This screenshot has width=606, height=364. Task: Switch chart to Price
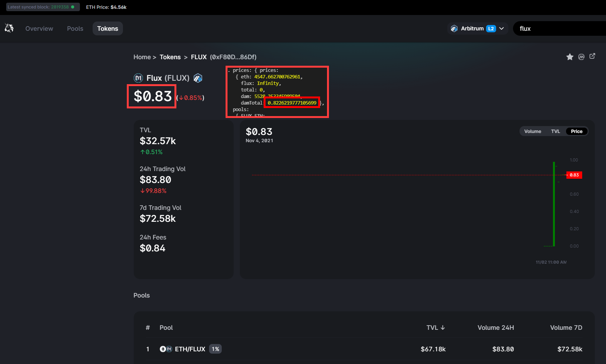coord(576,131)
